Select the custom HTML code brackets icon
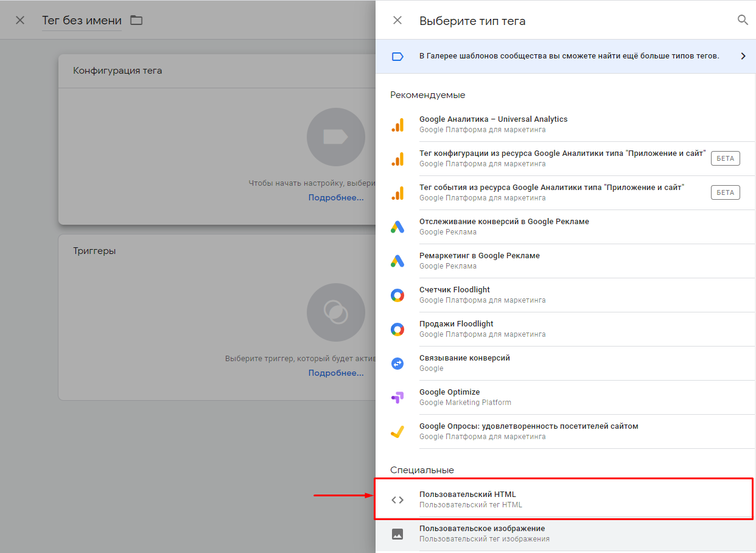The image size is (756, 553). (397, 499)
